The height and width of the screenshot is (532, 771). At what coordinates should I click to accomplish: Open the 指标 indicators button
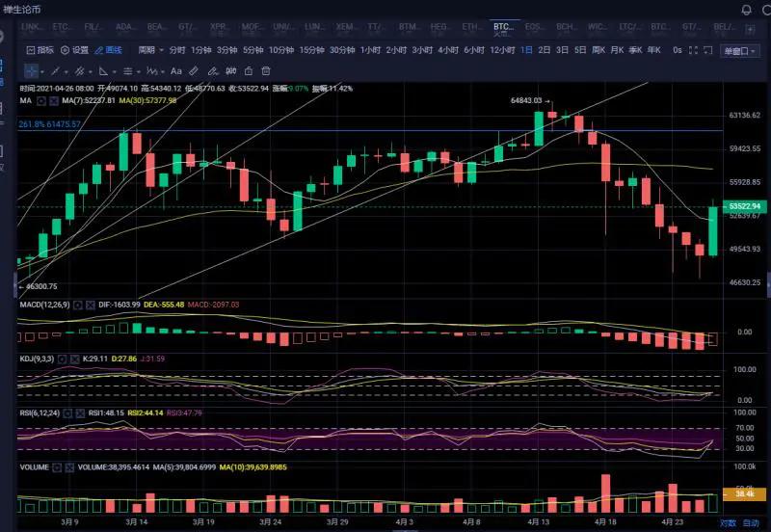coord(40,50)
